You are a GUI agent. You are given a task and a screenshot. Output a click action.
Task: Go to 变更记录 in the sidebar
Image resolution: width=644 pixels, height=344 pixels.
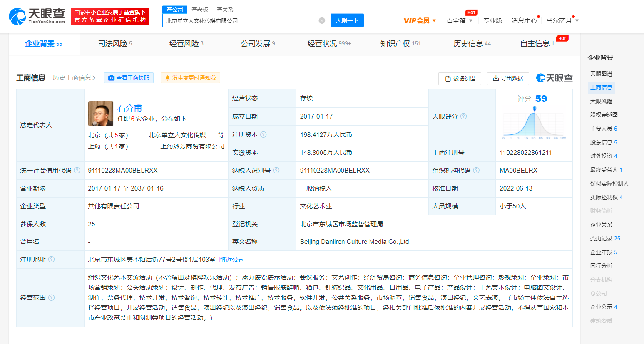click(605, 238)
